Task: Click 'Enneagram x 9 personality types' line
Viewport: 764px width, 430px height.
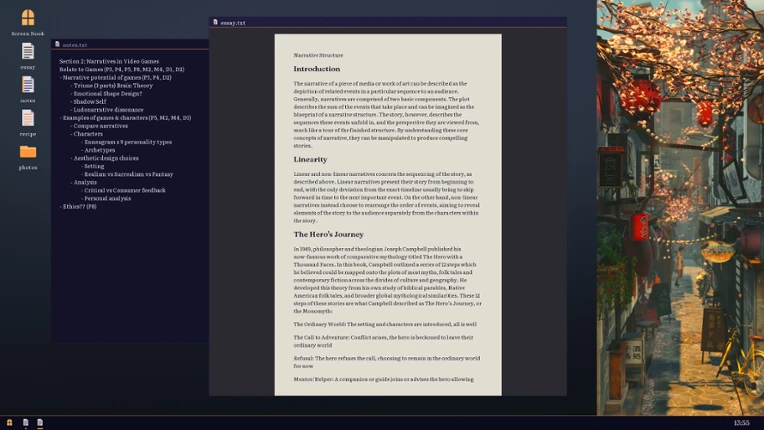Action: tap(126, 142)
